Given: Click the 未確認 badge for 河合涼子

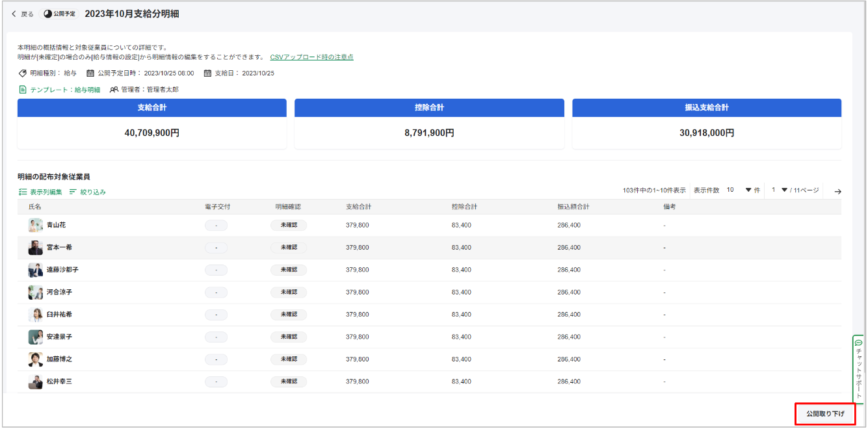Looking at the screenshot, I should [x=289, y=292].
